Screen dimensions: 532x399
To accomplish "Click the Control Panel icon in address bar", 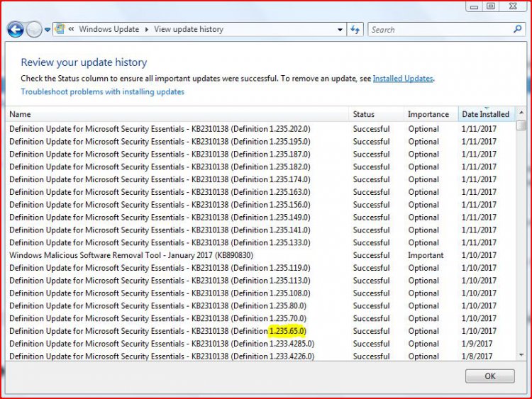I will click(x=60, y=29).
